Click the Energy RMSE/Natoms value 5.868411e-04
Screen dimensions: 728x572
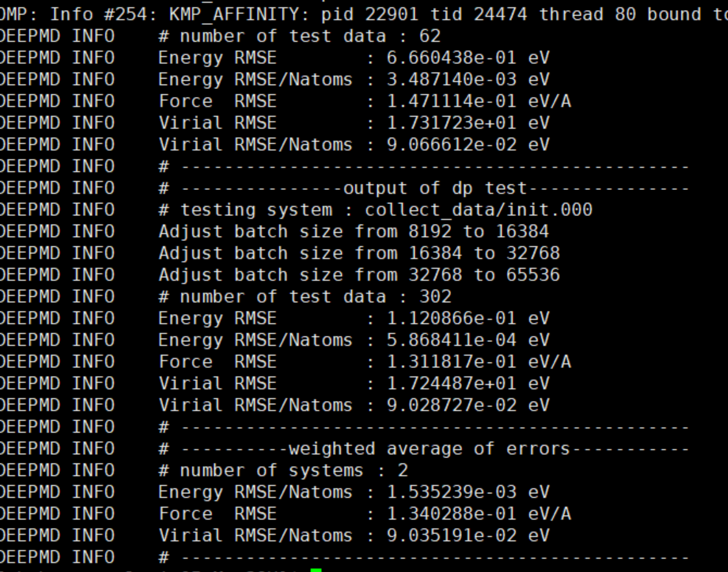[451, 340]
